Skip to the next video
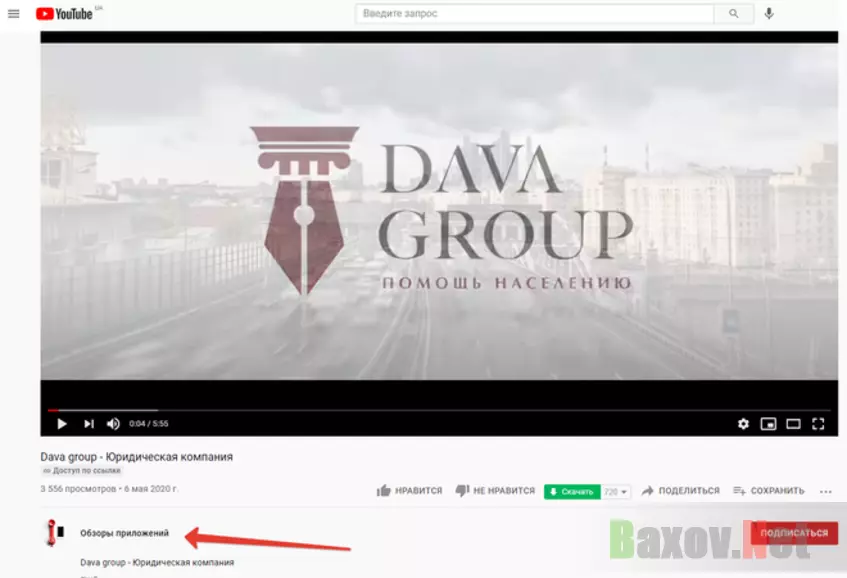This screenshot has width=847, height=578. [88, 423]
